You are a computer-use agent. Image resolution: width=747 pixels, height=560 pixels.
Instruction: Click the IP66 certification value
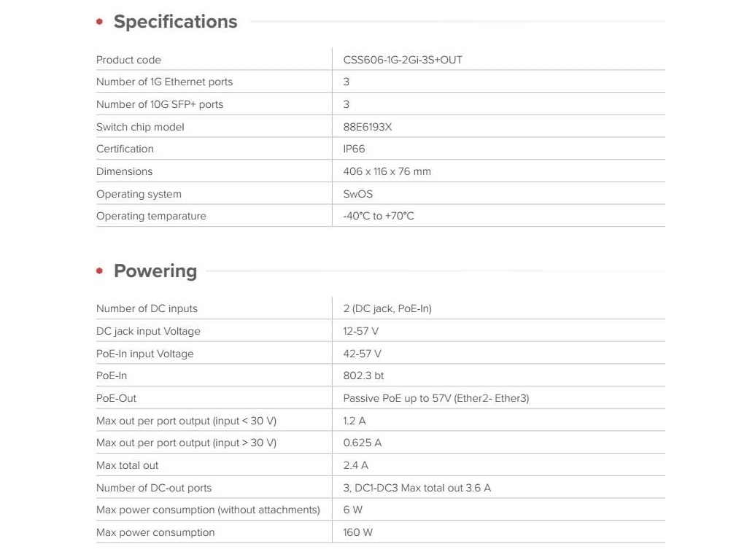click(x=354, y=149)
